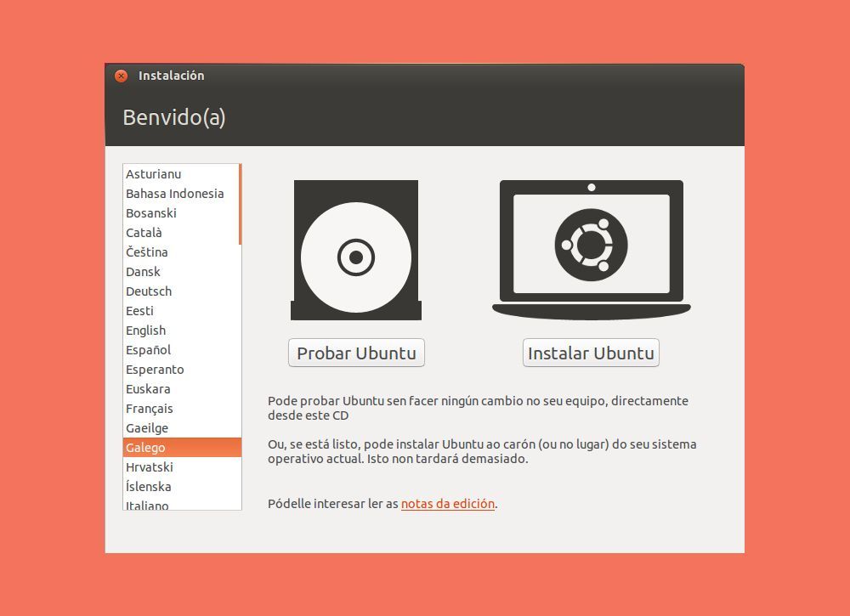This screenshot has width=850, height=616.
Task: Open the notas da edición link
Action: point(448,503)
